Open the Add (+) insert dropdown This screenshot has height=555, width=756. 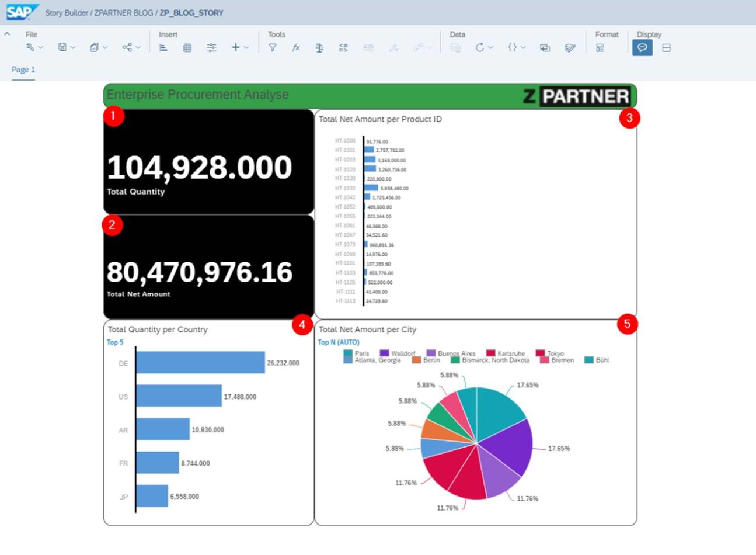[246, 48]
